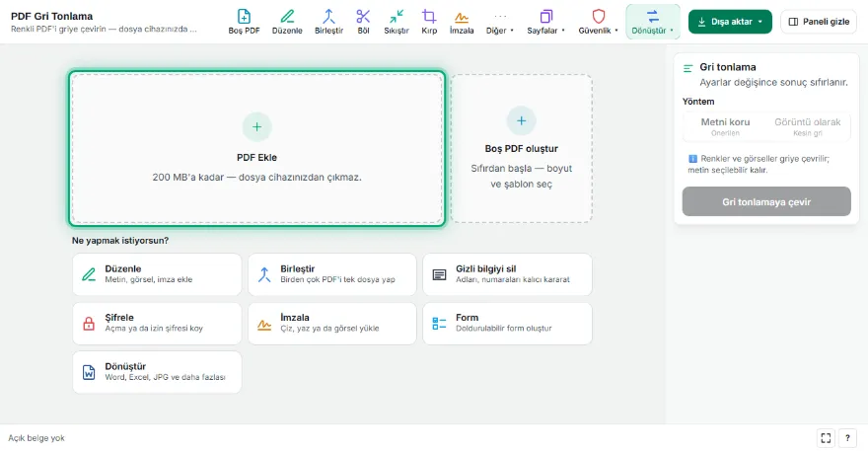The image size is (868, 451).
Task: Click the Gri tonlamaya çevir button
Action: point(766,201)
